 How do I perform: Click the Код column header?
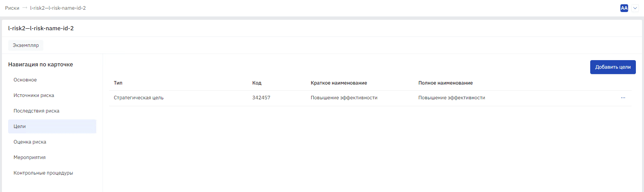pos(257,83)
